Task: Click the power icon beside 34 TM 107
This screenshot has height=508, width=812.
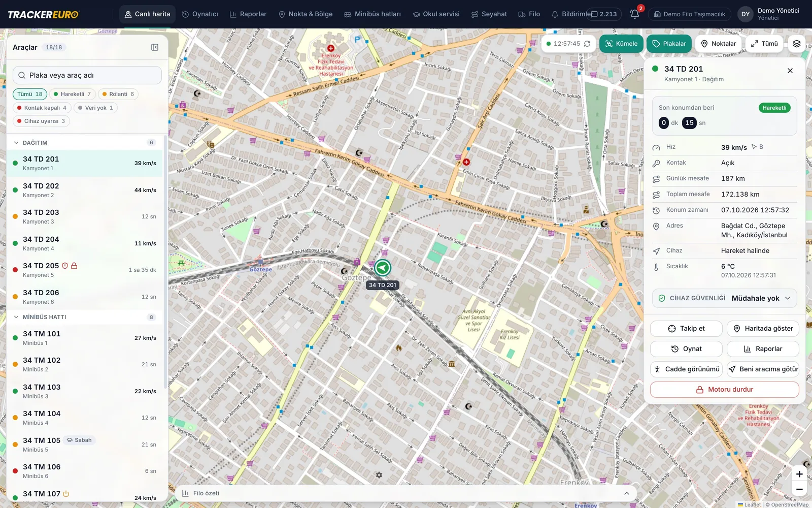Action: point(66,494)
